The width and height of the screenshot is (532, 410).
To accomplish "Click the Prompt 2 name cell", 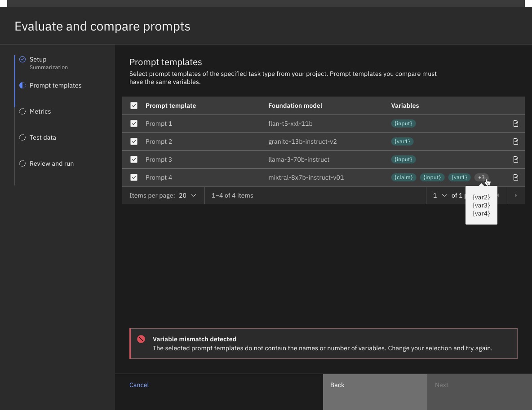I will pos(159,141).
